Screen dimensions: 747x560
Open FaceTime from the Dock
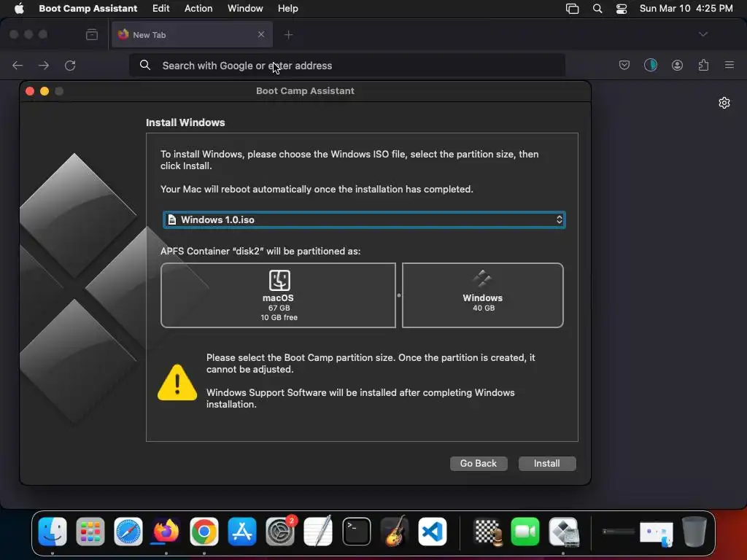click(x=525, y=532)
